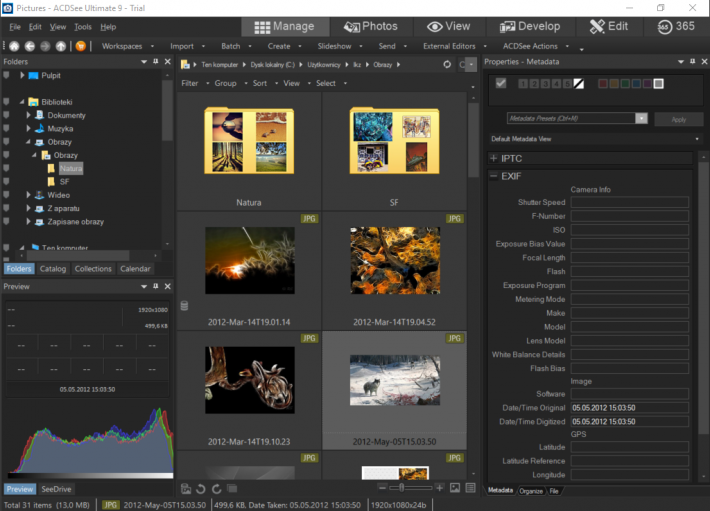Switch to details list view icon
Screen dimensions: 710x511
pos(470,487)
